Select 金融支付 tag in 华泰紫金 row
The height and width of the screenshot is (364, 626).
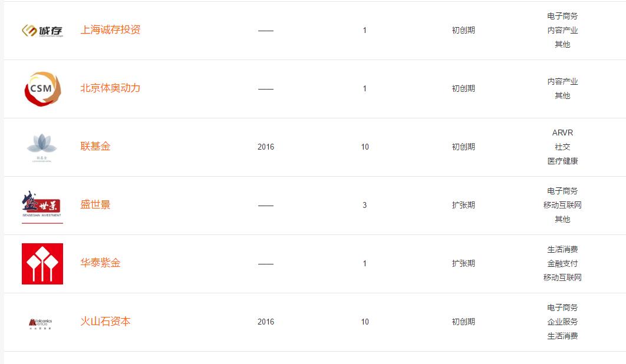[x=562, y=263]
